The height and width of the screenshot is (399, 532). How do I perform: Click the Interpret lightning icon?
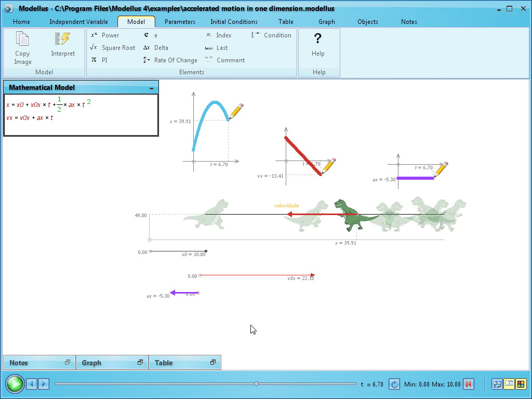pos(62,38)
